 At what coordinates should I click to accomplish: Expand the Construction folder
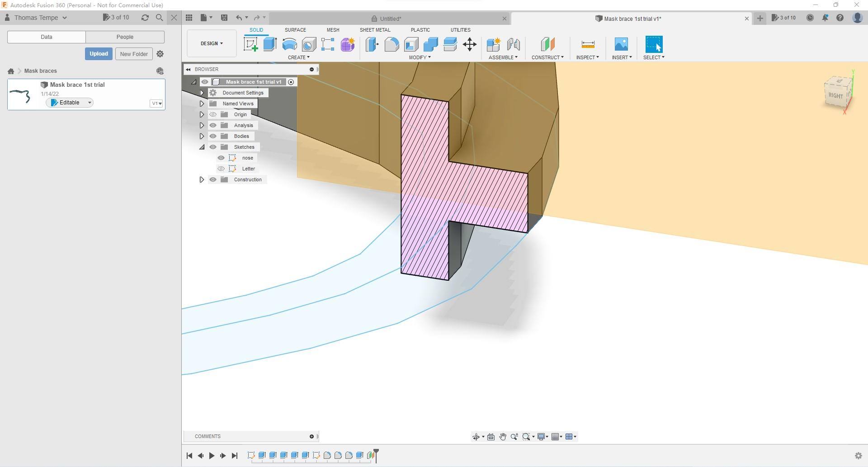[202, 179]
